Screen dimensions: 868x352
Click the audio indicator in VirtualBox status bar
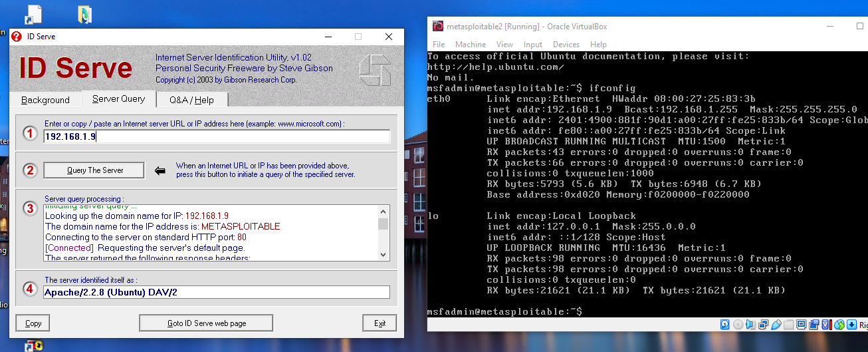point(751,325)
